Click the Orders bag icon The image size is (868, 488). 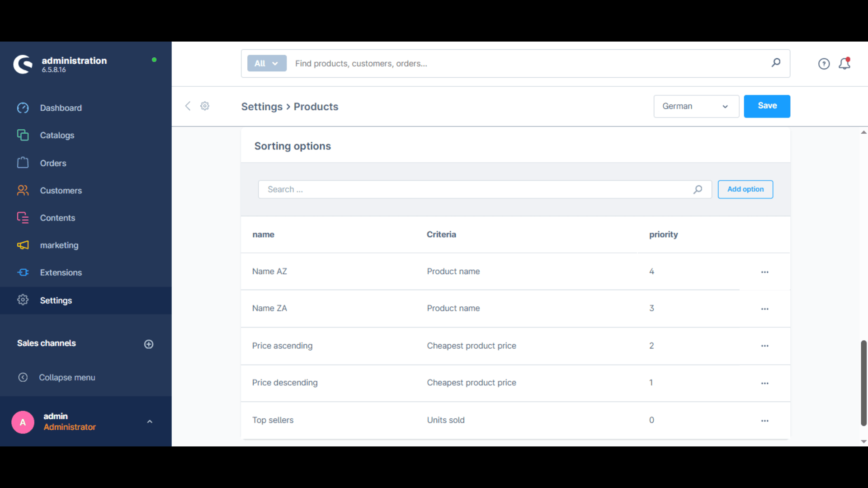tap(23, 163)
